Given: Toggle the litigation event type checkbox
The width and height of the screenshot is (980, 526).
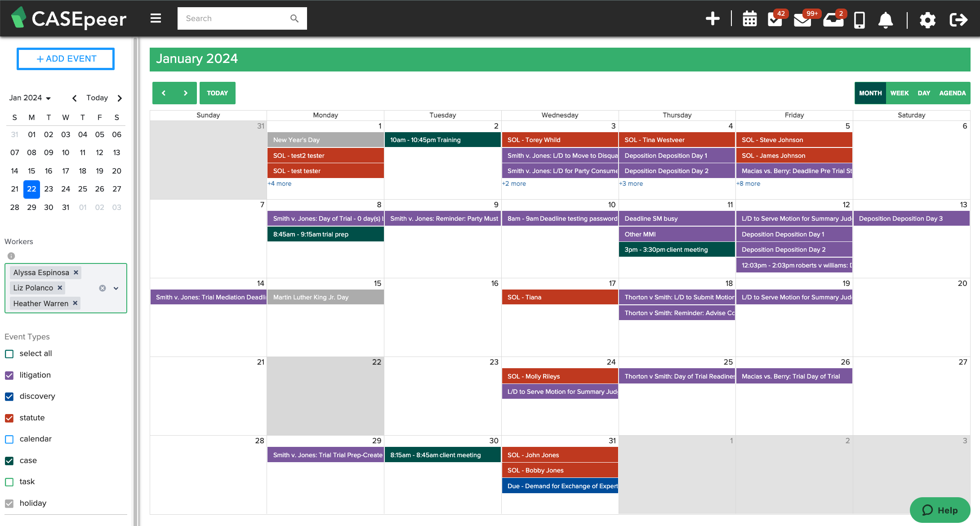Looking at the screenshot, I should coord(10,375).
